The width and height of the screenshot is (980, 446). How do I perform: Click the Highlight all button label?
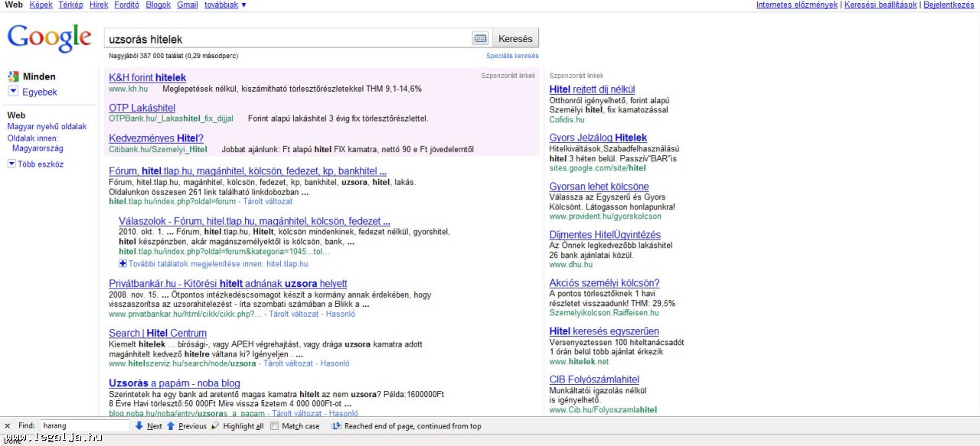pyautogui.click(x=243, y=426)
